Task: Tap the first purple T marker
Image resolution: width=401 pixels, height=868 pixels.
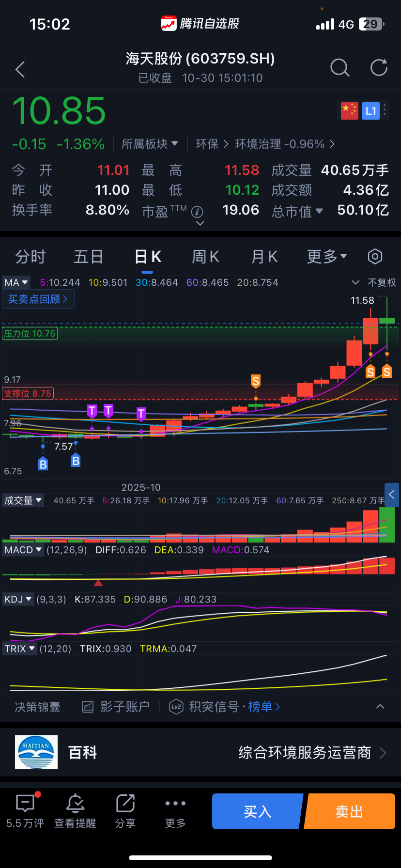Action: coord(92,411)
